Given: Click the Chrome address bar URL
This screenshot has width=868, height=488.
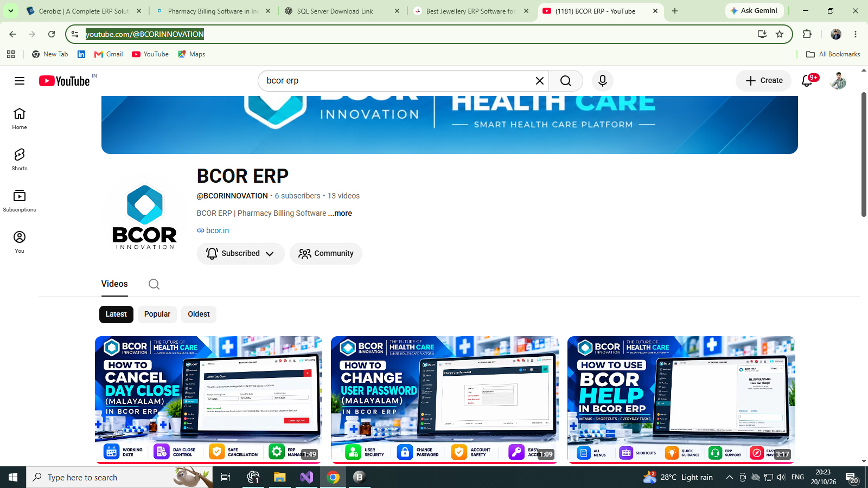Looking at the screenshot, I should pyautogui.click(x=145, y=34).
